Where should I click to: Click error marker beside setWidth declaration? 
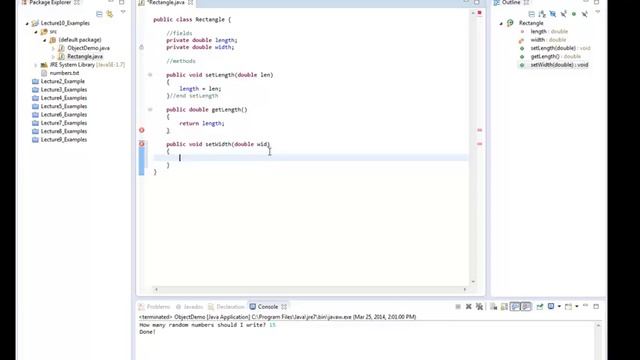pyautogui.click(x=142, y=144)
